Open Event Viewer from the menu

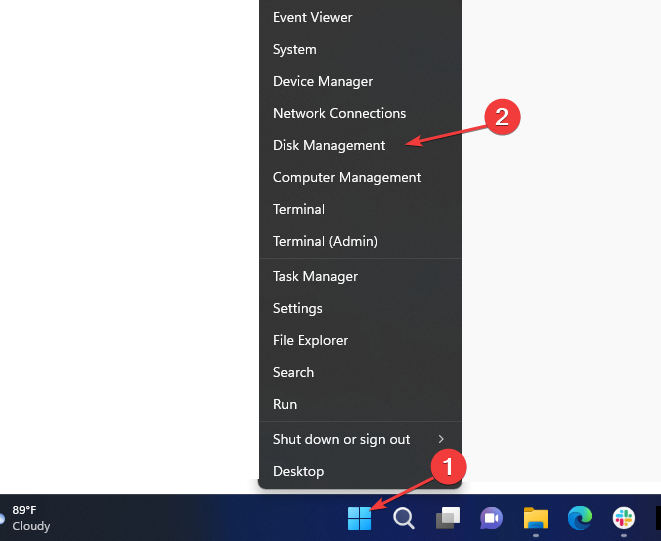(x=360, y=17)
